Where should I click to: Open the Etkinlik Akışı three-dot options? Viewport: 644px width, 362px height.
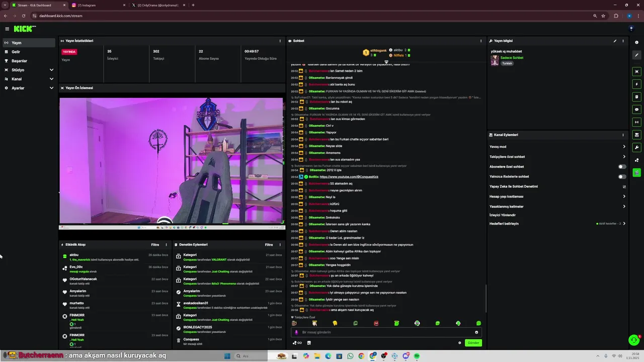(x=166, y=245)
